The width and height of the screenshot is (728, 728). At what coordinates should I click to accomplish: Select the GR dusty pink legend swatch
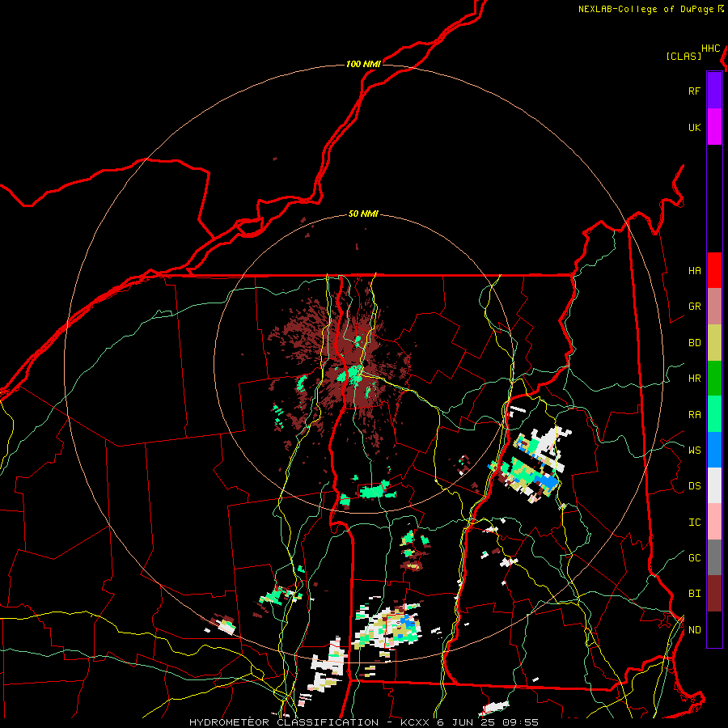coord(714,307)
